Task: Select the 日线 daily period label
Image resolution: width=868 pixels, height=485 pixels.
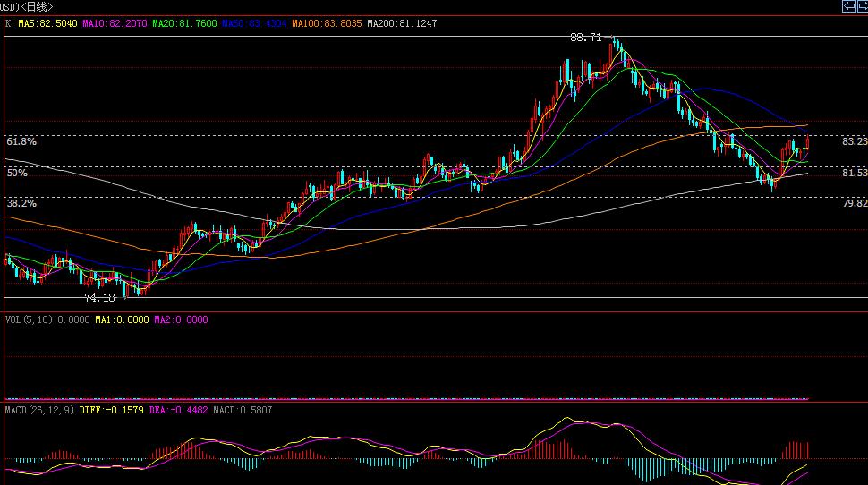Action: coord(36,6)
